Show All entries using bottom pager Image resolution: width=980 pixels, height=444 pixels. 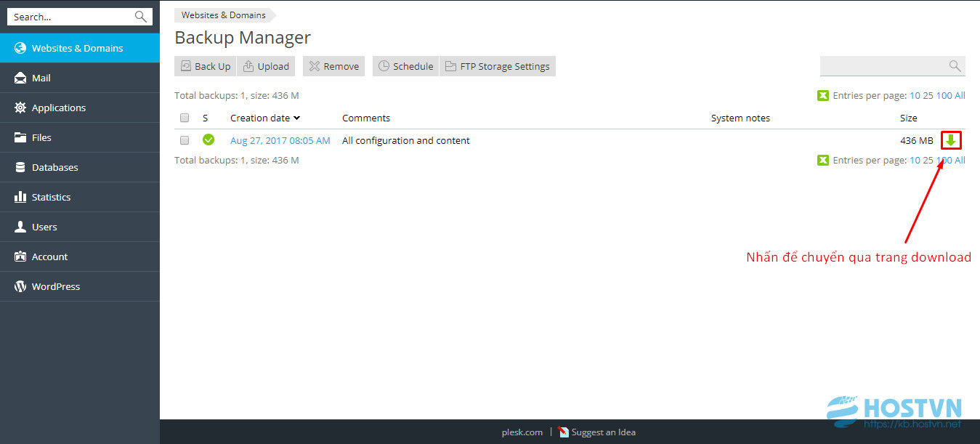pos(960,160)
